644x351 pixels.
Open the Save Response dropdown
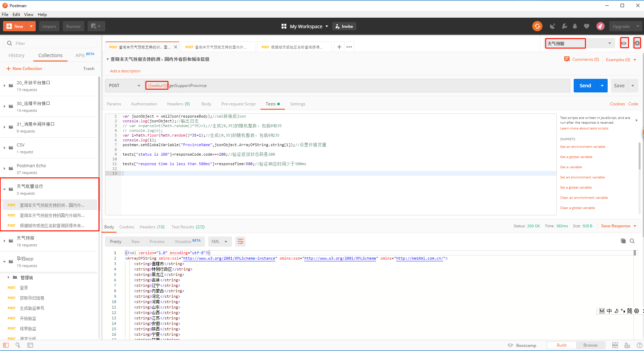point(619,226)
